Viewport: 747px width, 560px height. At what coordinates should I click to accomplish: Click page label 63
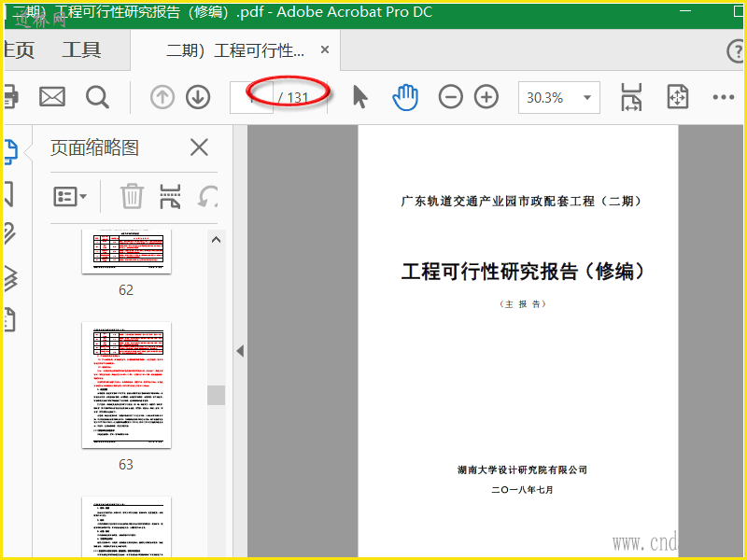[x=126, y=464]
